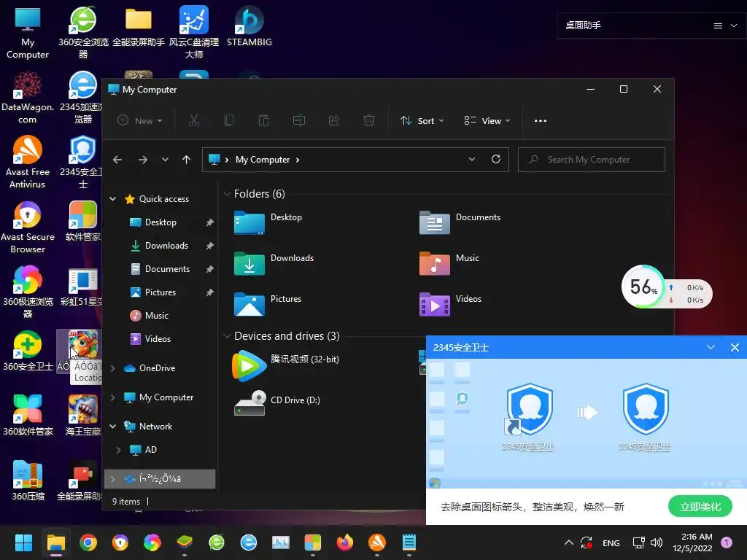The width and height of the screenshot is (747, 560).
Task: Click the 56% memory usage ball
Action: (x=643, y=287)
